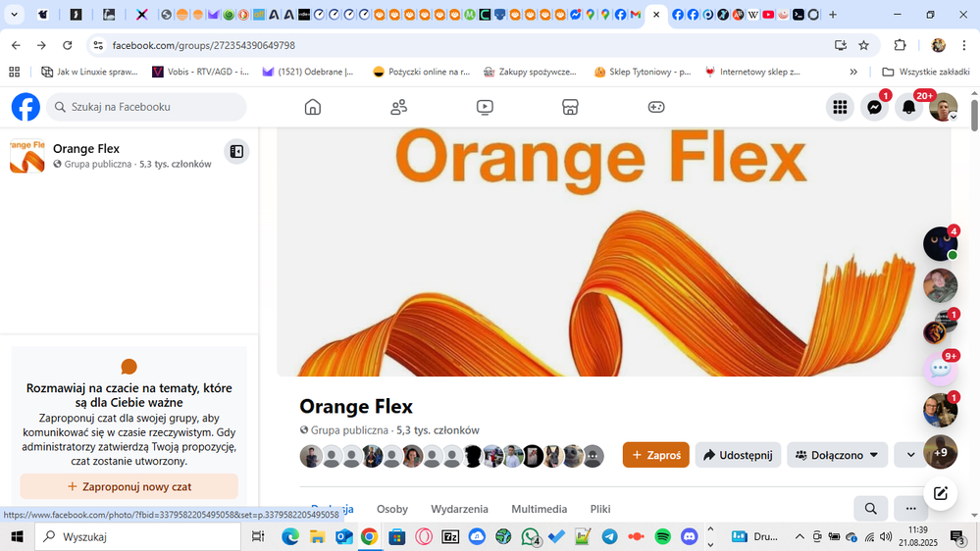
Task: Click the Szukaj na Facebooku search field
Action: [x=146, y=107]
